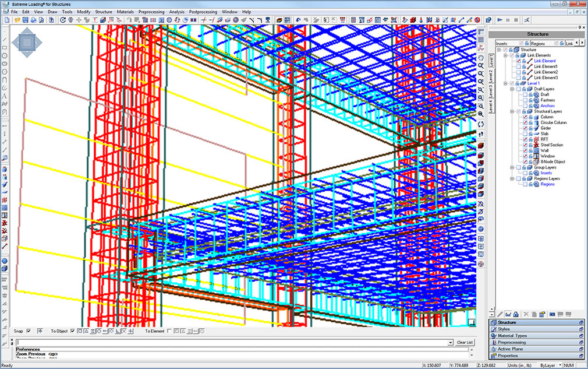Open the ByLayer dropdown in status bar
This screenshot has width=588, height=369.
[x=560, y=366]
